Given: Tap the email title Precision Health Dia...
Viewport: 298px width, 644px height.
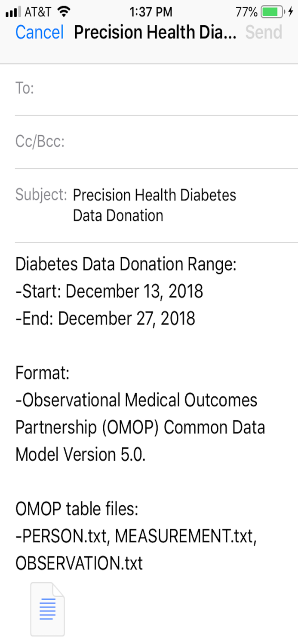Looking at the screenshot, I should (x=155, y=32).
